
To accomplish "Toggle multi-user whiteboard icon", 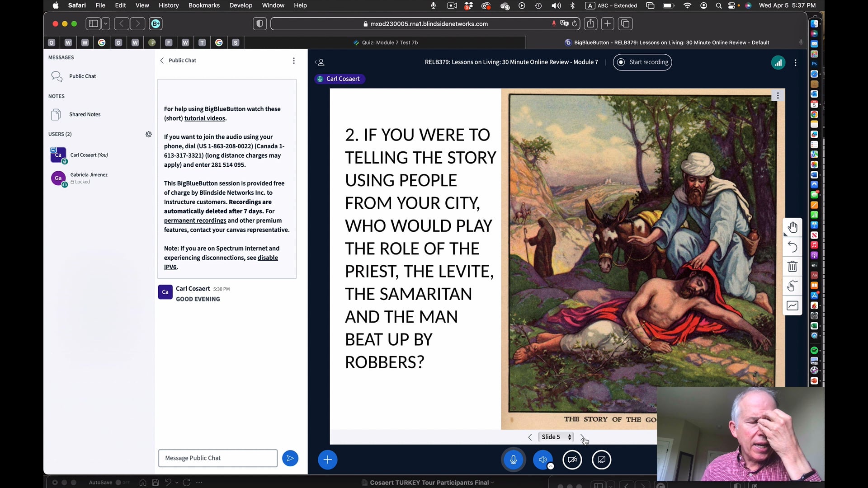I will tap(792, 286).
